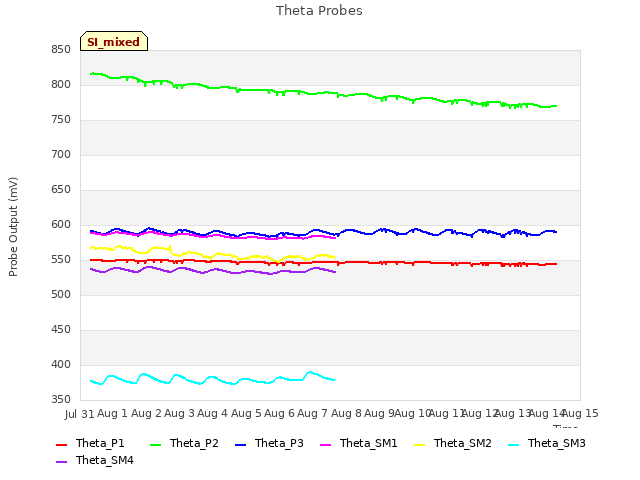Click the 750 y-axis tick label
The width and height of the screenshot is (640, 480).
61,120
